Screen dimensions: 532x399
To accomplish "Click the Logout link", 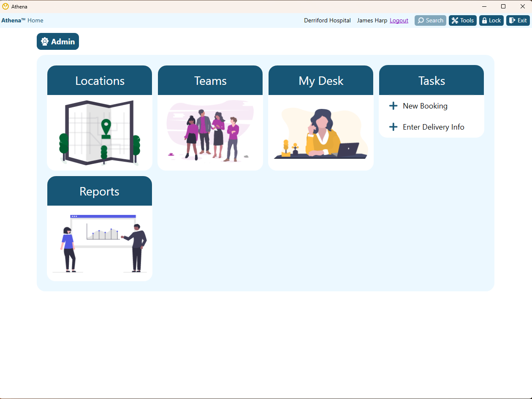I will pos(399,20).
